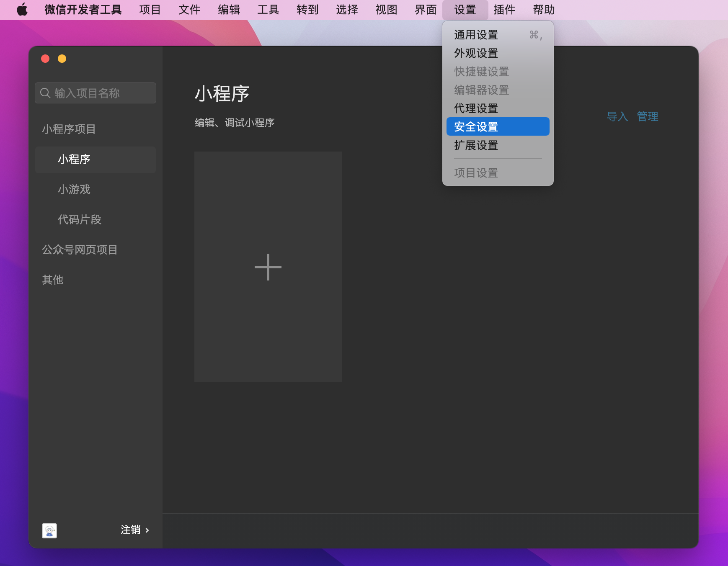The image size is (728, 566).
Task: Open the 插件 menu in menu bar
Action: coord(504,10)
